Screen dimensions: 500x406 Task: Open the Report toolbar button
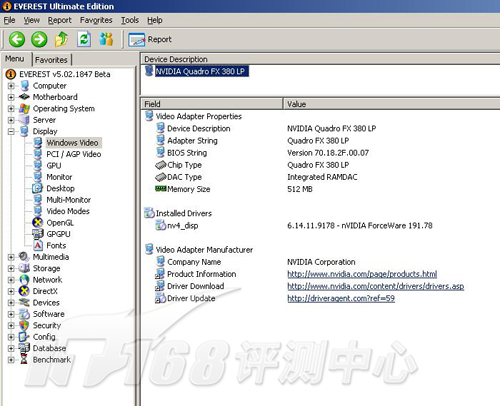click(x=150, y=39)
